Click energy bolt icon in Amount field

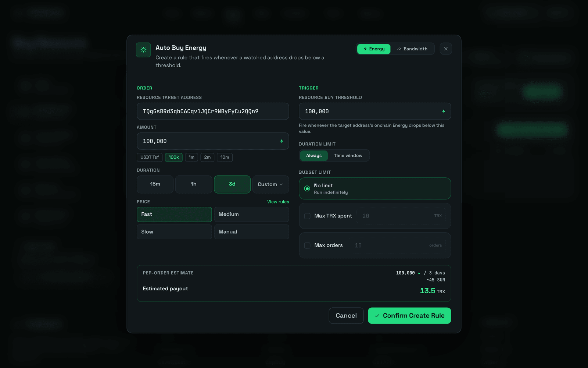click(x=282, y=141)
